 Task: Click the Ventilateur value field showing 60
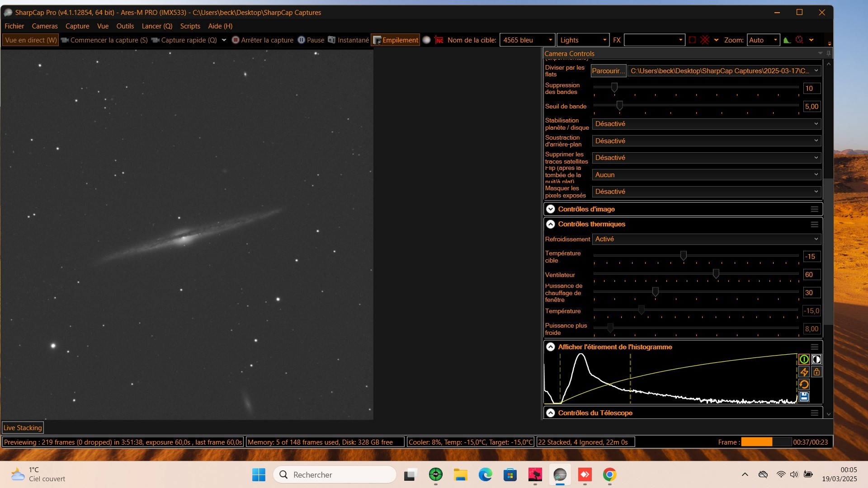click(x=811, y=274)
